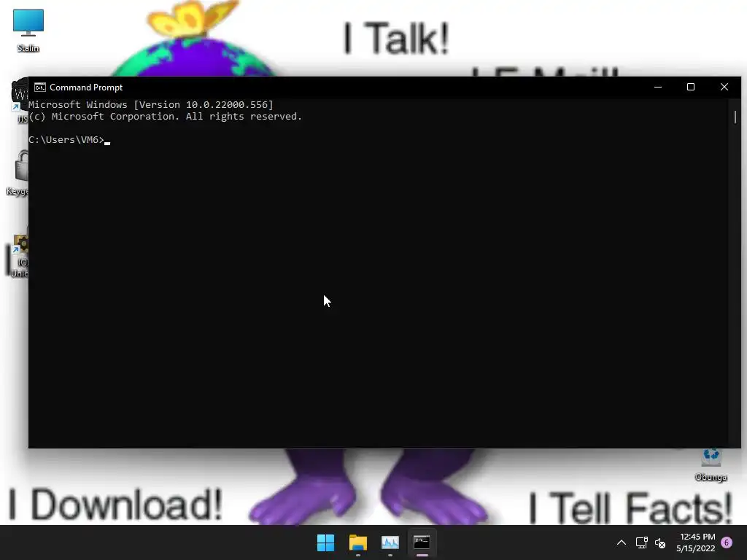The height and width of the screenshot is (560, 747).
Task: Click the Command Prompt title bar icon
Action: click(40, 87)
